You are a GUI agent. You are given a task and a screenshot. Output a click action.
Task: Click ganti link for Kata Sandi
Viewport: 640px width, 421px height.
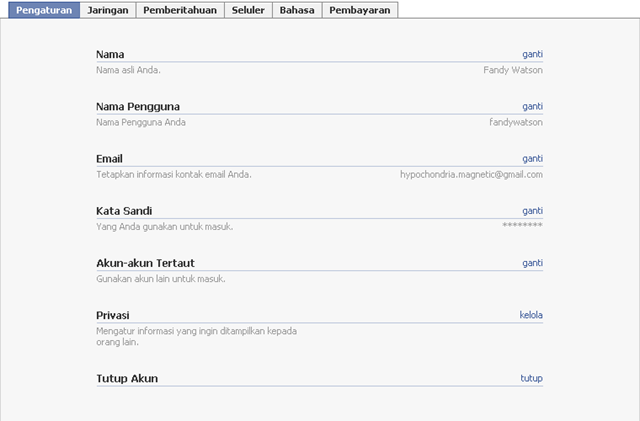(532, 211)
